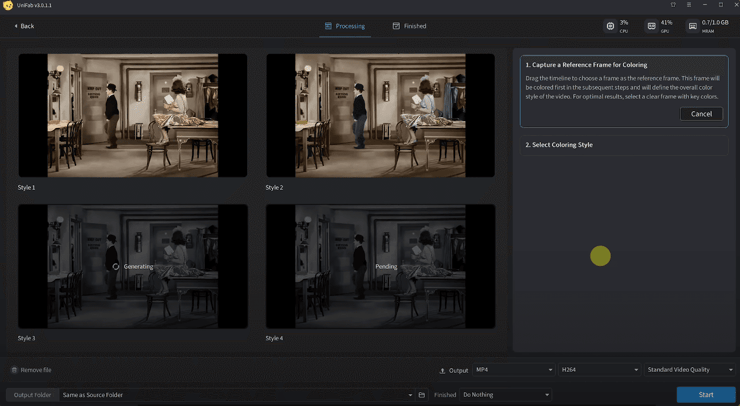Go back using the Back arrow
Screen dimensions: 740x406
tap(24, 26)
